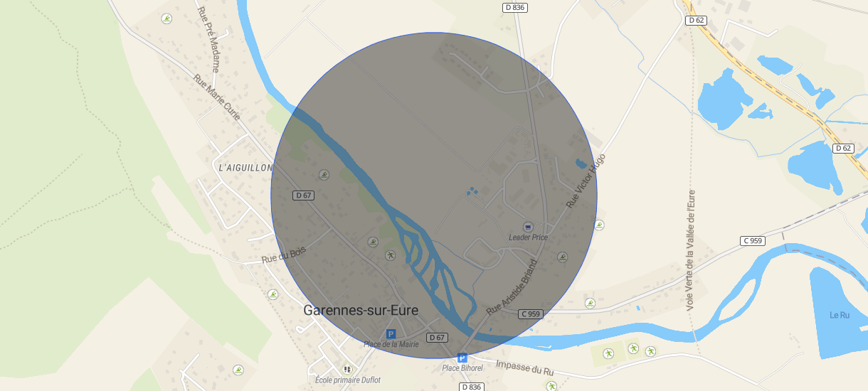868x391 pixels.
Task: Click the Rue Marie Curie street label
Action: coord(218,99)
